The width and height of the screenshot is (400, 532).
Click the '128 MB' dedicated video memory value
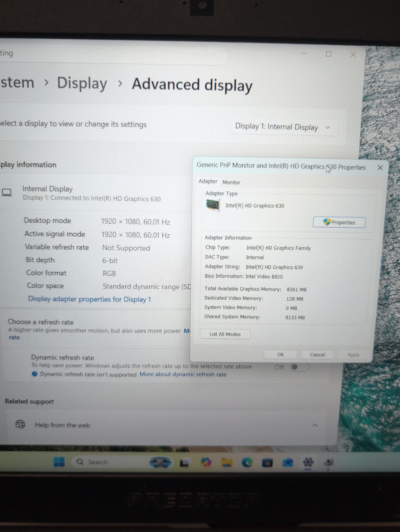(x=295, y=299)
